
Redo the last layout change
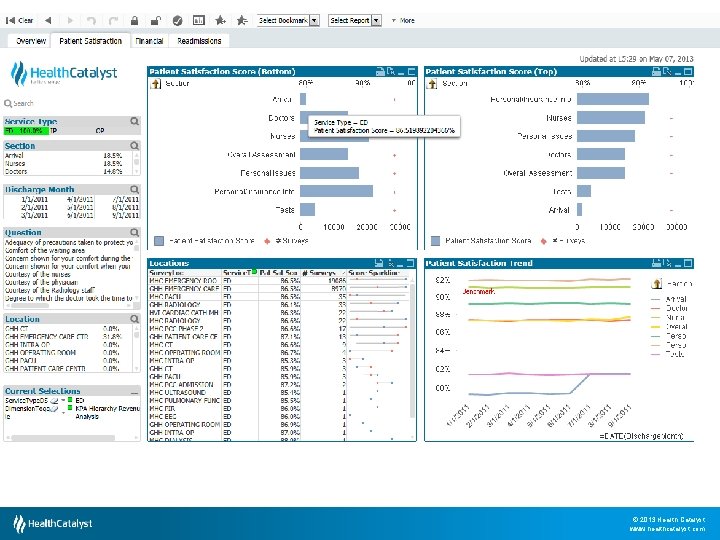(113, 20)
